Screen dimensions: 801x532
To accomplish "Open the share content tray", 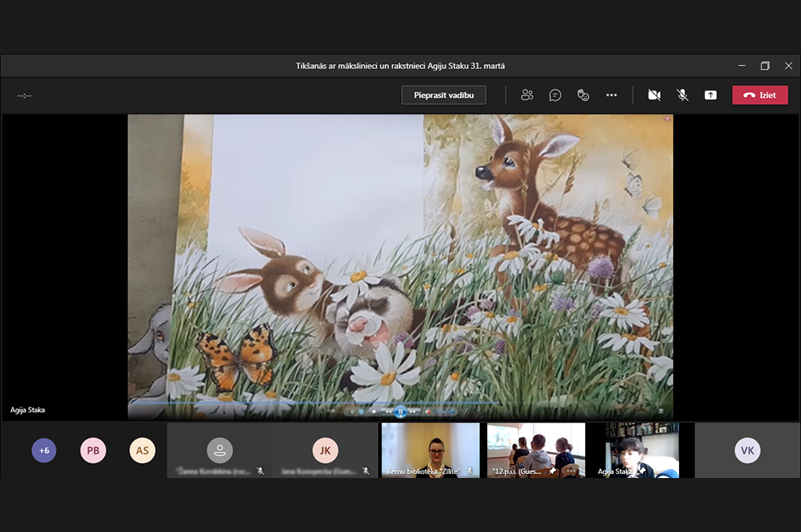I will (x=710, y=95).
